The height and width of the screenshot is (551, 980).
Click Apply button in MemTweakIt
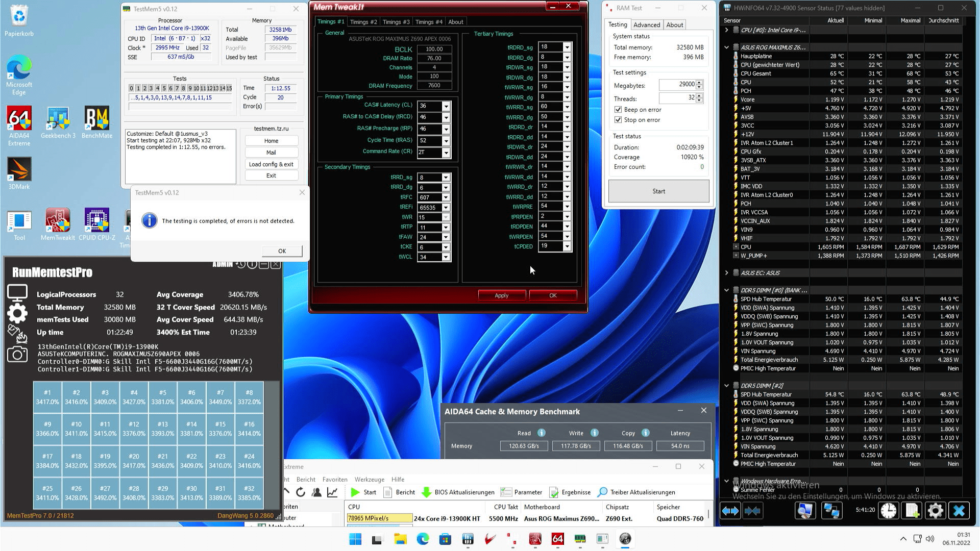(x=502, y=295)
